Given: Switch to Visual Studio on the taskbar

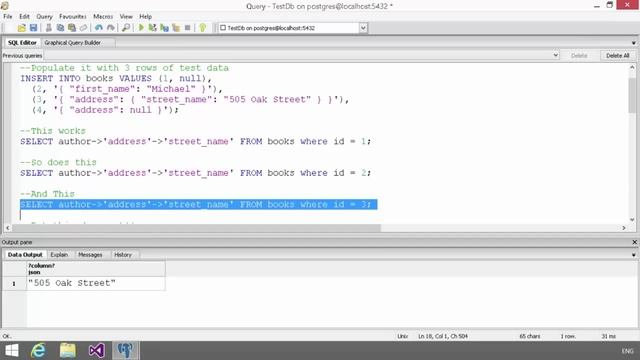Looking at the screenshot, I should point(97,351).
